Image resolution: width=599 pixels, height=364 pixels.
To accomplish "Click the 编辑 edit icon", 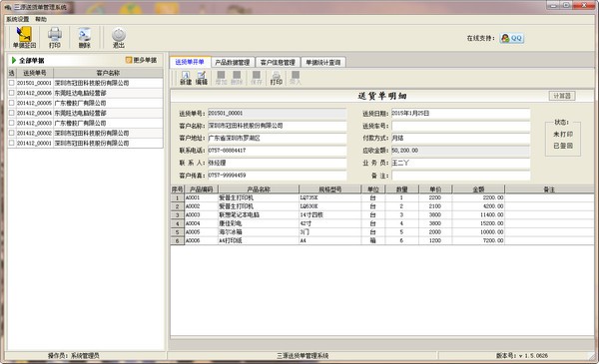I will [202, 78].
